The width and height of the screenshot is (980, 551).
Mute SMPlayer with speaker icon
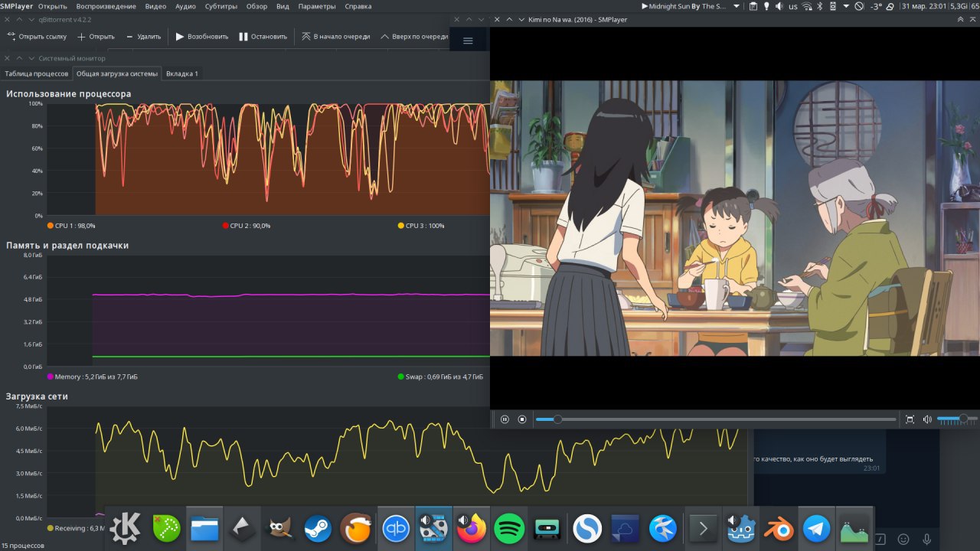coord(927,419)
